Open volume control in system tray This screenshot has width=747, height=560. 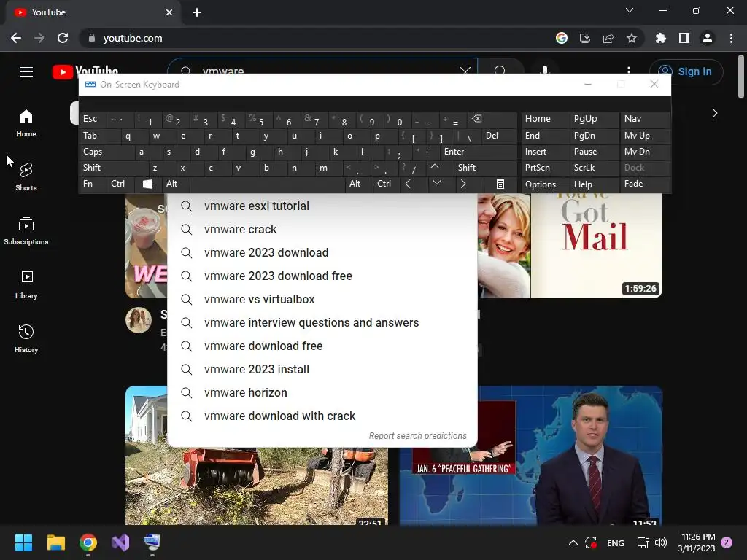661,542
